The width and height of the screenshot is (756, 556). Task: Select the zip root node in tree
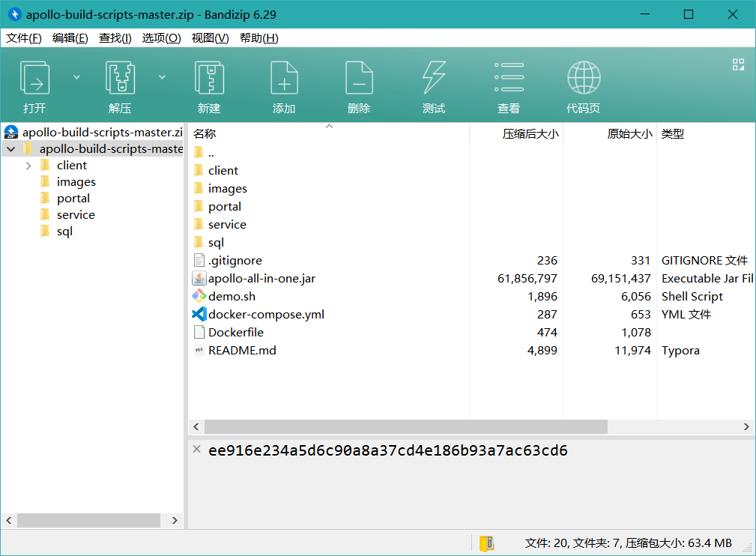click(x=94, y=132)
